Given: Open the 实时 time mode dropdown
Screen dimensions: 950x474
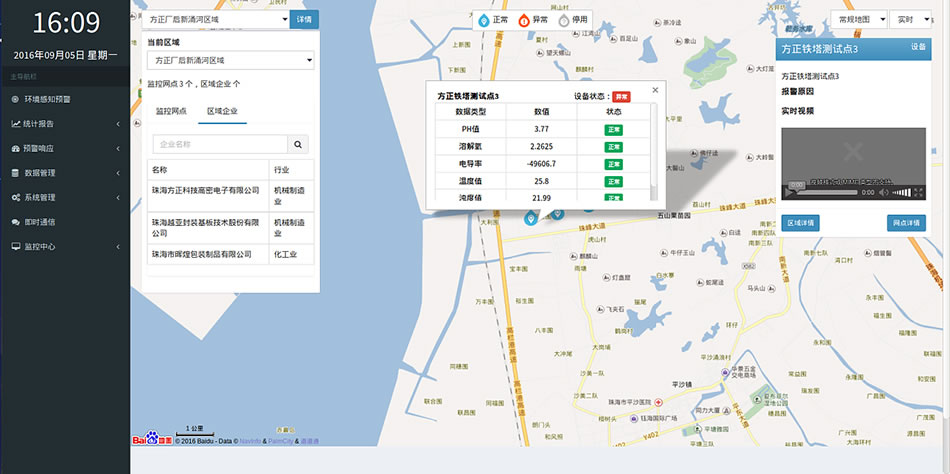Looking at the screenshot, I should pyautogui.click(x=908, y=19).
